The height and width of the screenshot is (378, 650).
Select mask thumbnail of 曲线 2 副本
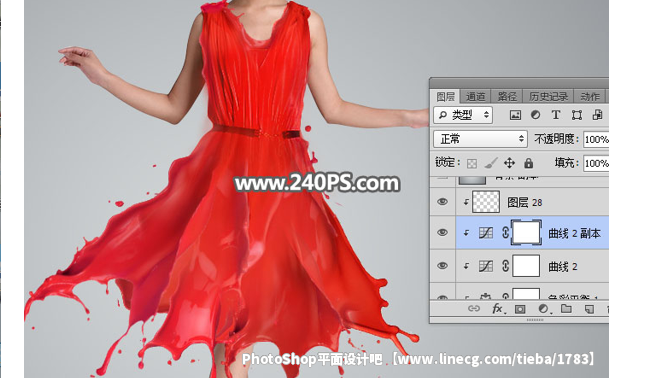pos(526,233)
